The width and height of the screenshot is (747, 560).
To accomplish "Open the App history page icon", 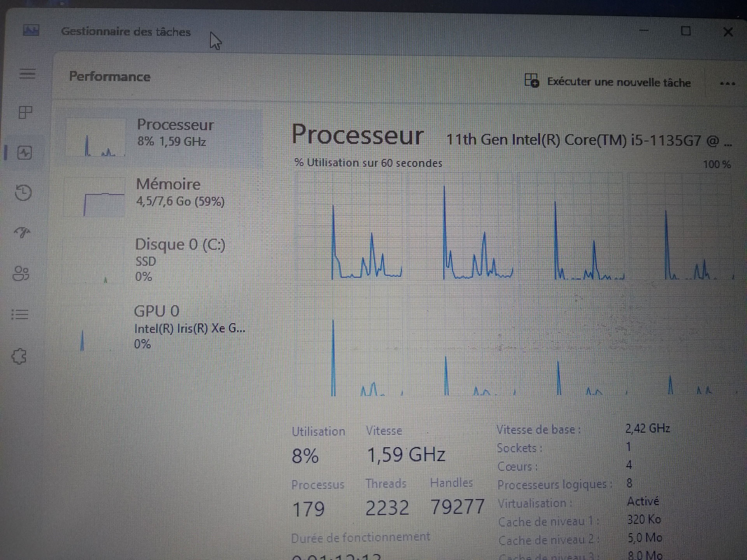I will 23,193.
